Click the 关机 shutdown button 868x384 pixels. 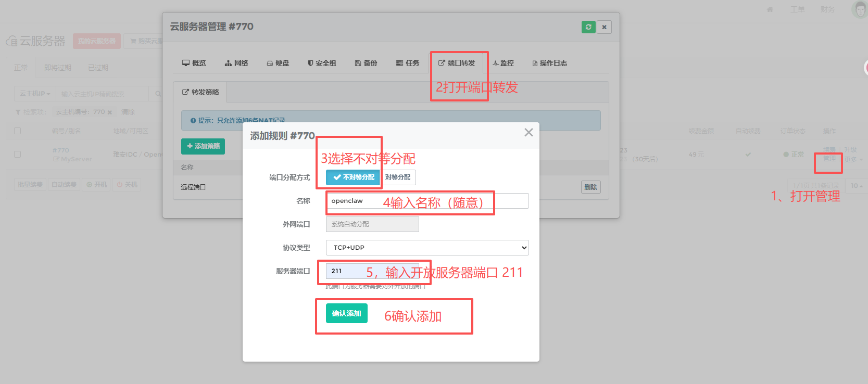127,185
